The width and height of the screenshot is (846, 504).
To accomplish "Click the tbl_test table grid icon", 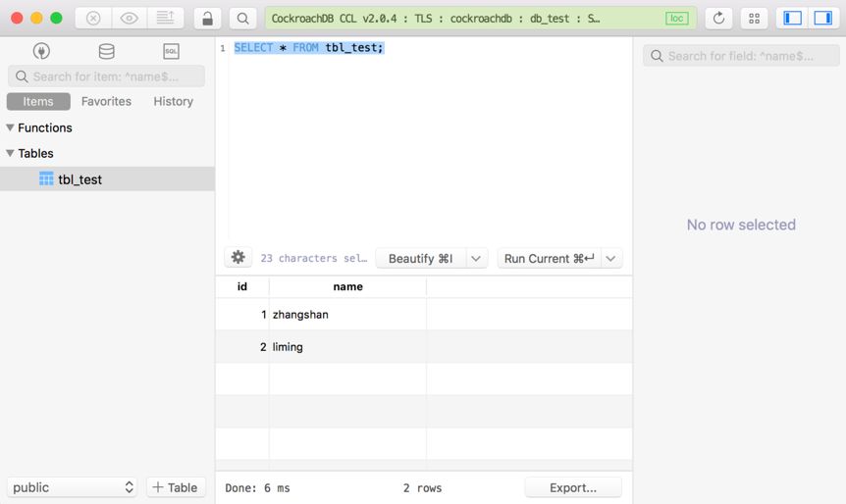I will (x=46, y=179).
